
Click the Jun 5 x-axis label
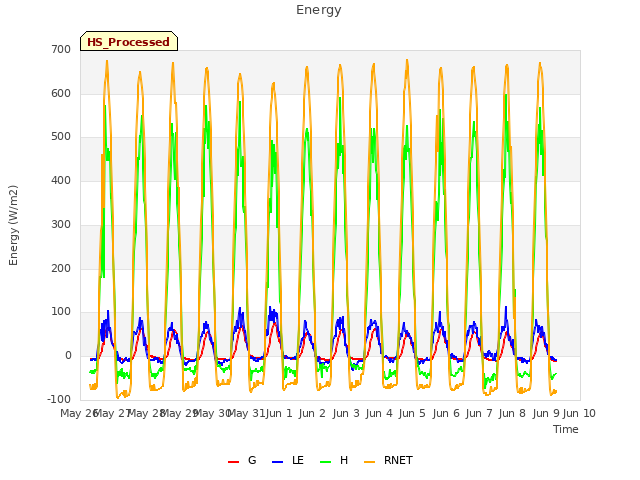click(x=412, y=413)
